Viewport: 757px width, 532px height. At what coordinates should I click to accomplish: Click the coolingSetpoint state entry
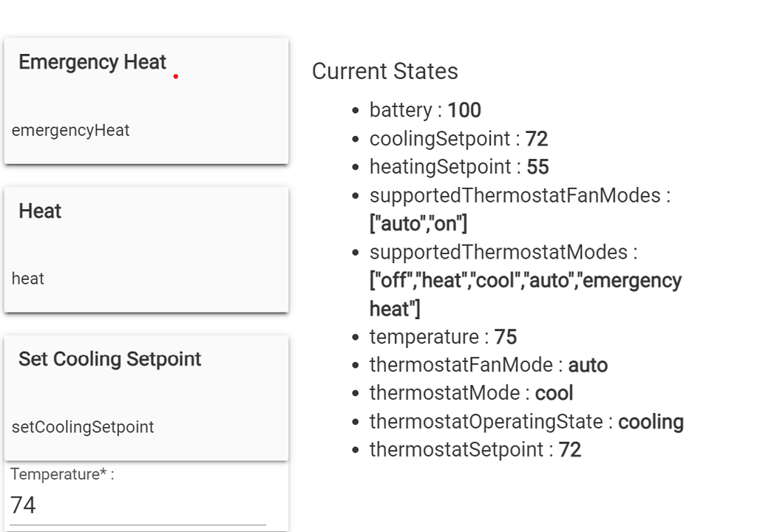coord(458,139)
